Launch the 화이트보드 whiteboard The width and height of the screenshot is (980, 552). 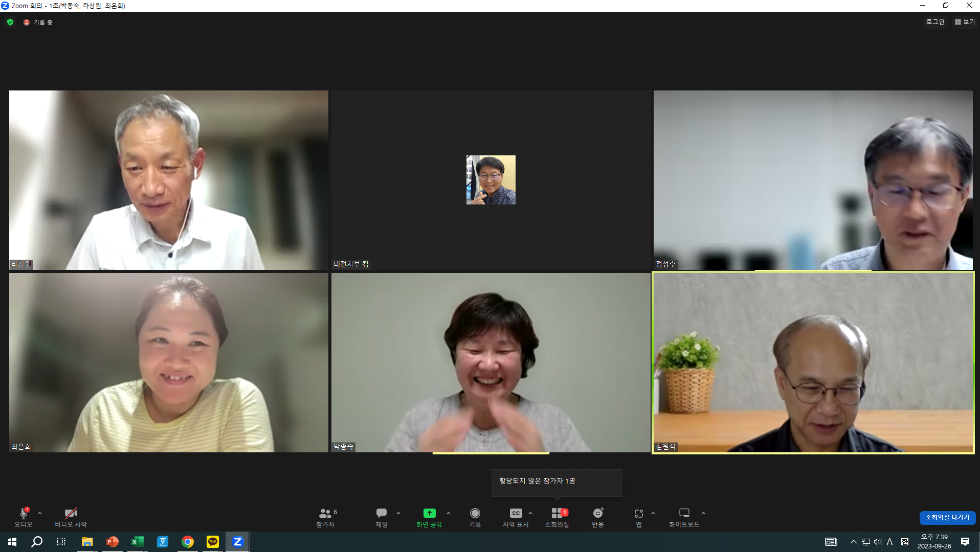coord(684,517)
